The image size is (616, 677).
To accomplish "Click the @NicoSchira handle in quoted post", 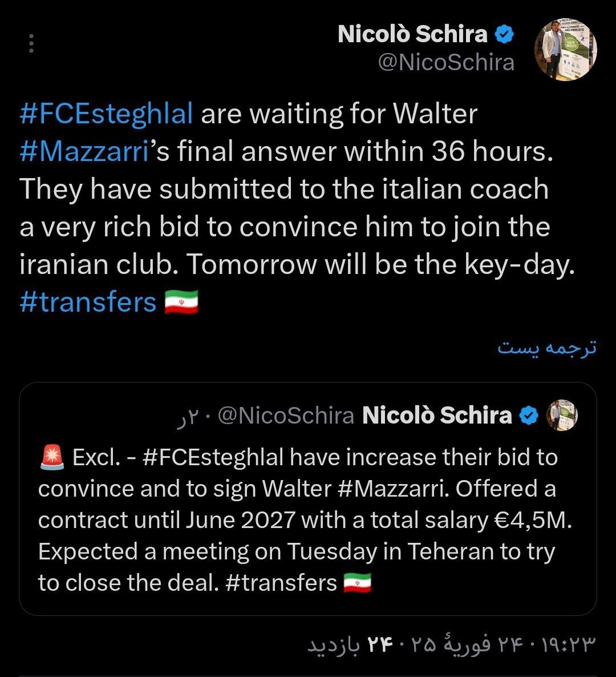I will tap(286, 416).
